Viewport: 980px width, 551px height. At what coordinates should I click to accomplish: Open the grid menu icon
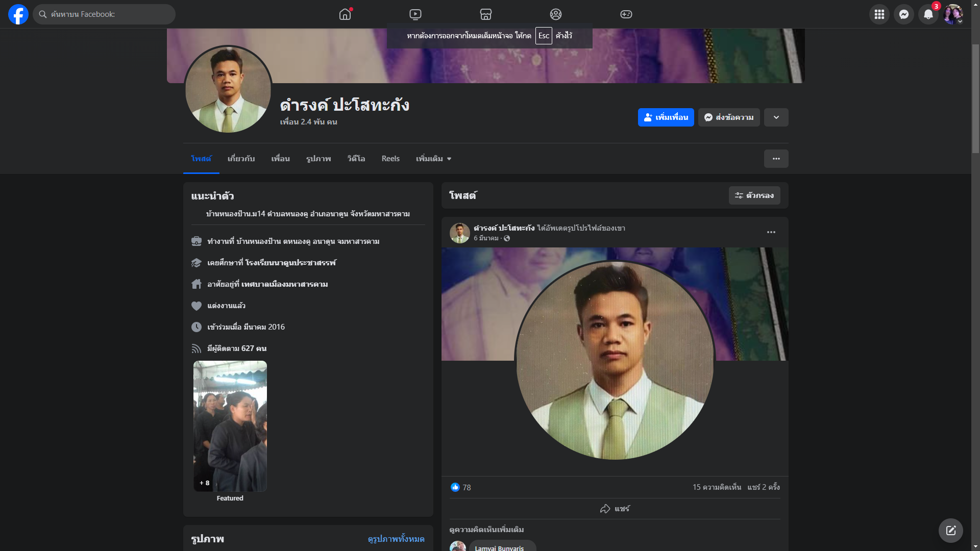tap(879, 14)
